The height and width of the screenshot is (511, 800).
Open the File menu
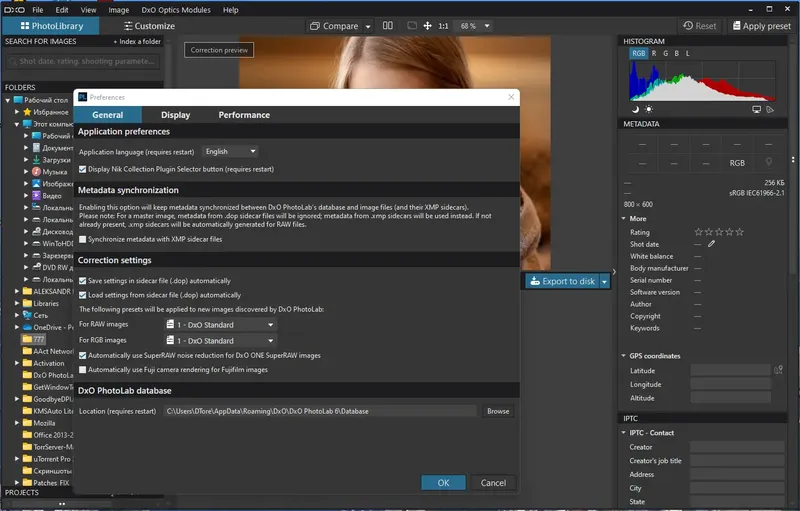(38, 10)
